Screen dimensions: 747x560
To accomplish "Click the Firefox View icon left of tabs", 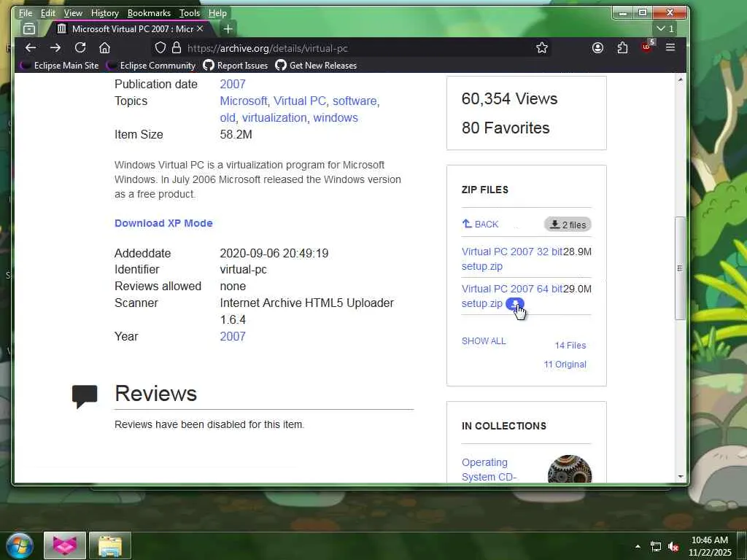I will pos(29,29).
